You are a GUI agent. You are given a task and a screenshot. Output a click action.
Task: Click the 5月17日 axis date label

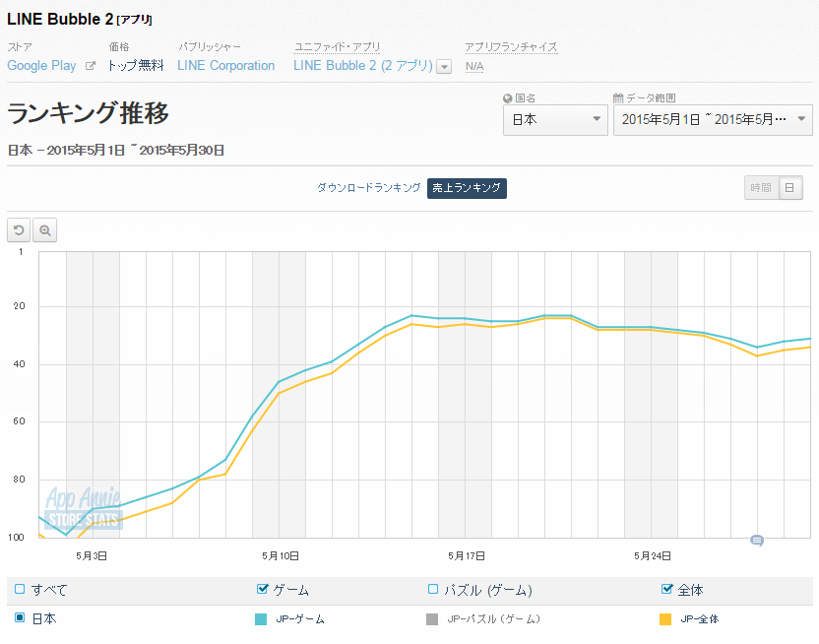pyautogui.click(x=467, y=556)
